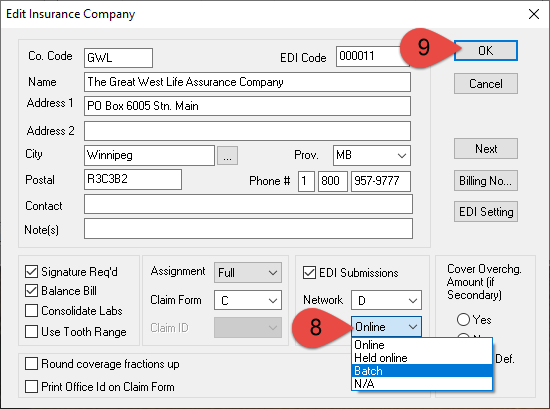Go to Next insurance company
Image resolution: width=550 pixels, height=409 pixels.
(x=485, y=149)
